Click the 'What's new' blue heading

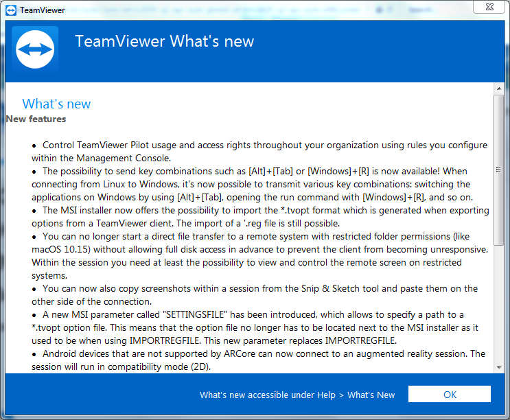pos(56,104)
